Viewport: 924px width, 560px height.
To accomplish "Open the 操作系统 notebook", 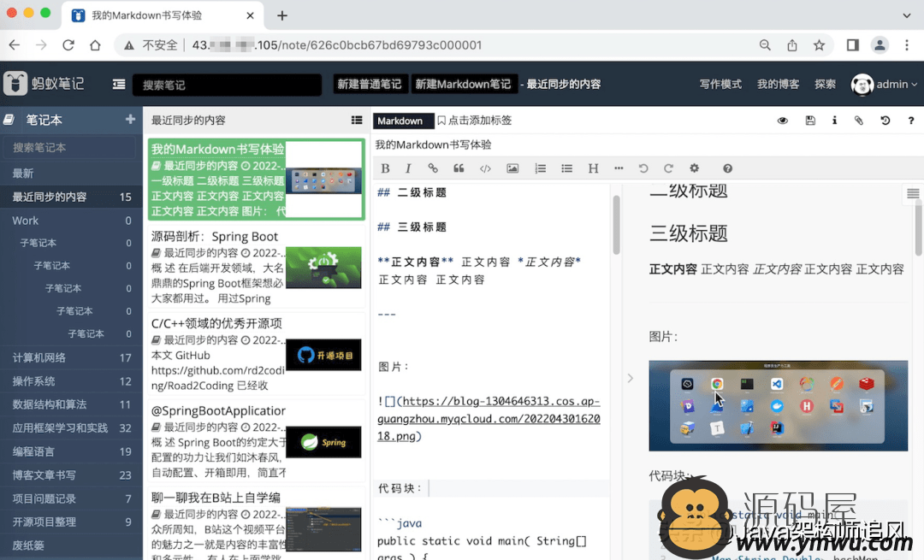I will click(71, 381).
